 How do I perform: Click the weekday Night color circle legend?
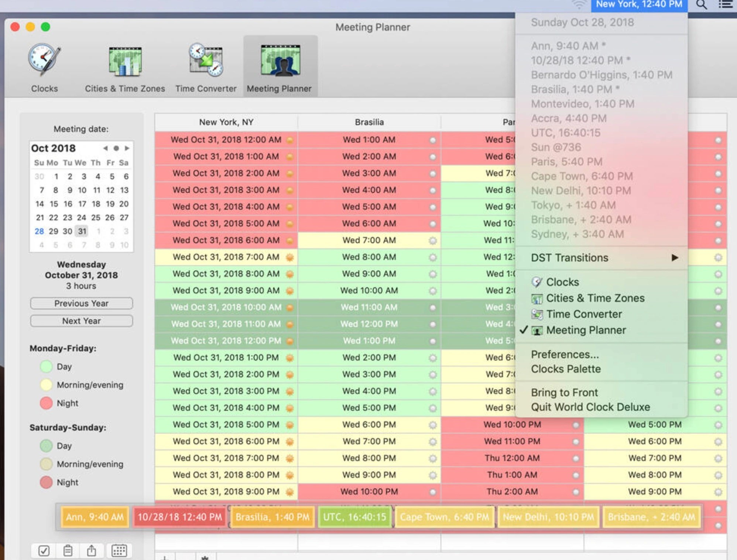(46, 403)
